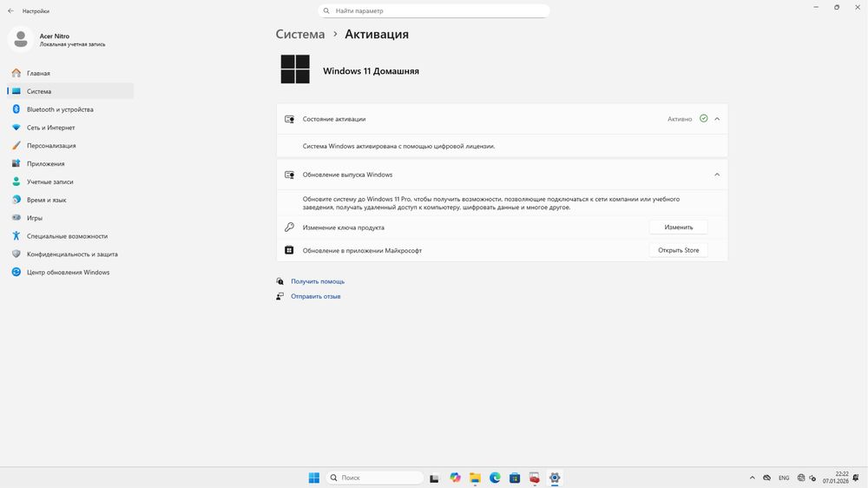Screen dimensions: 868x488
Task: Click the Специальные возможности accessibility icon
Action: point(16,236)
